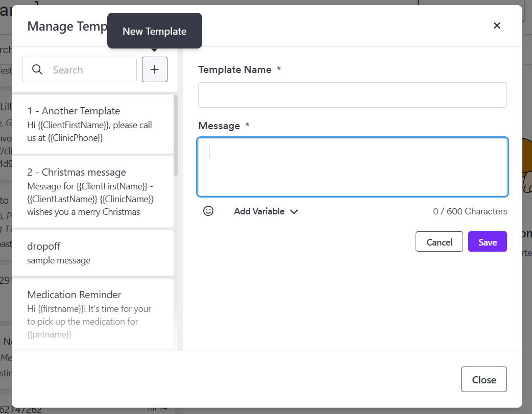Click the Close button at bottom
The height and width of the screenshot is (414, 532).
(484, 379)
